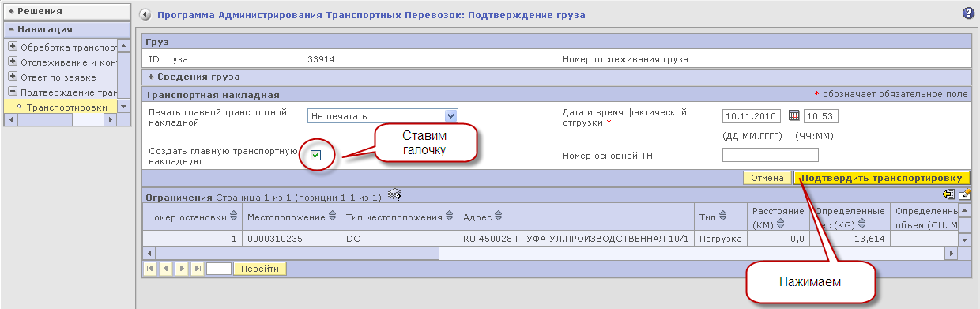980x309 pixels.
Task: Go to last page of results
Action: (197, 269)
